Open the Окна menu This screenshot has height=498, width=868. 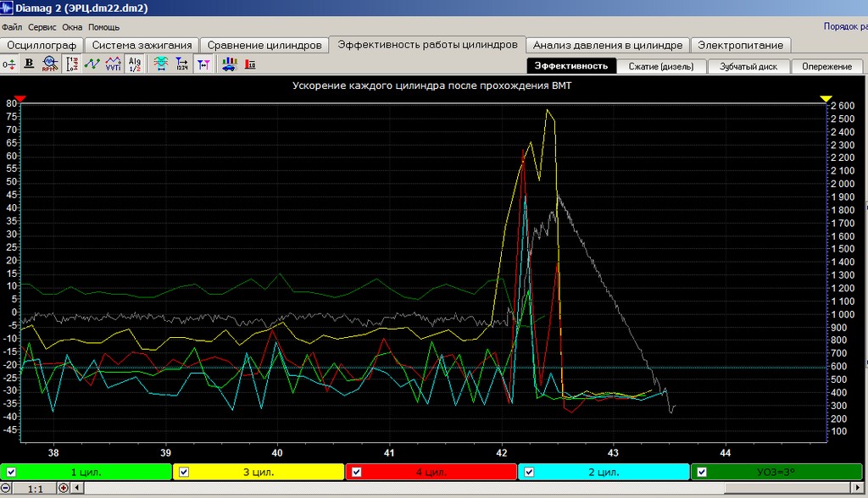[x=72, y=27]
